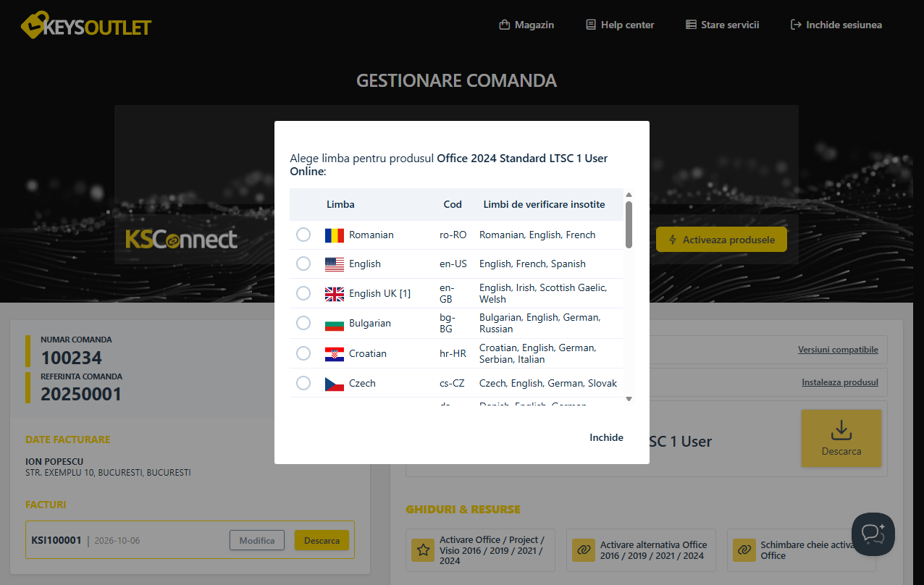This screenshot has height=585, width=924.
Task: Click the scrollbar up arrow in language list
Action: [629, 195]
